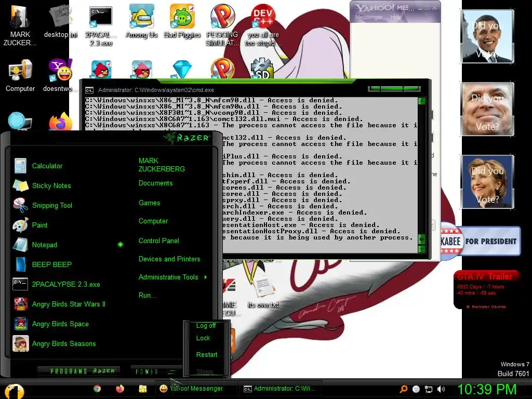Click the Hillary 'Did you Vote?' gadget

pos(487,182)
